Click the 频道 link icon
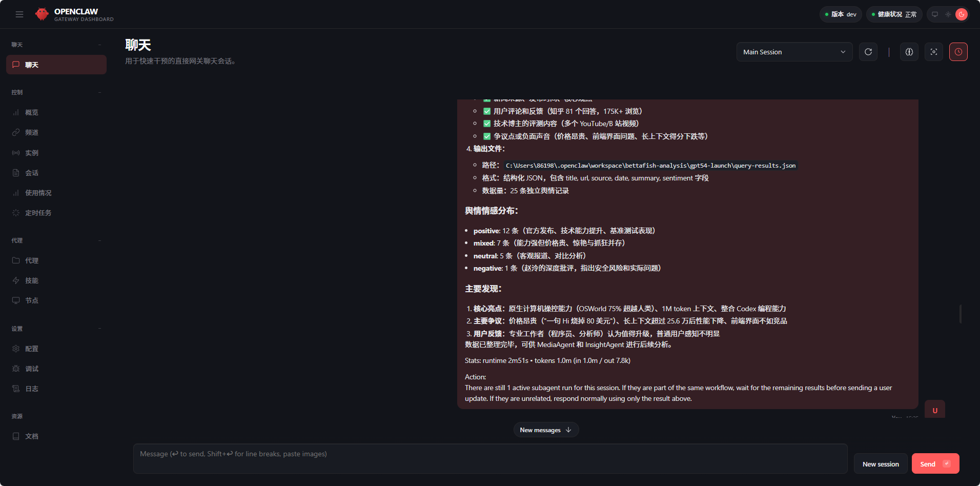 16,132
